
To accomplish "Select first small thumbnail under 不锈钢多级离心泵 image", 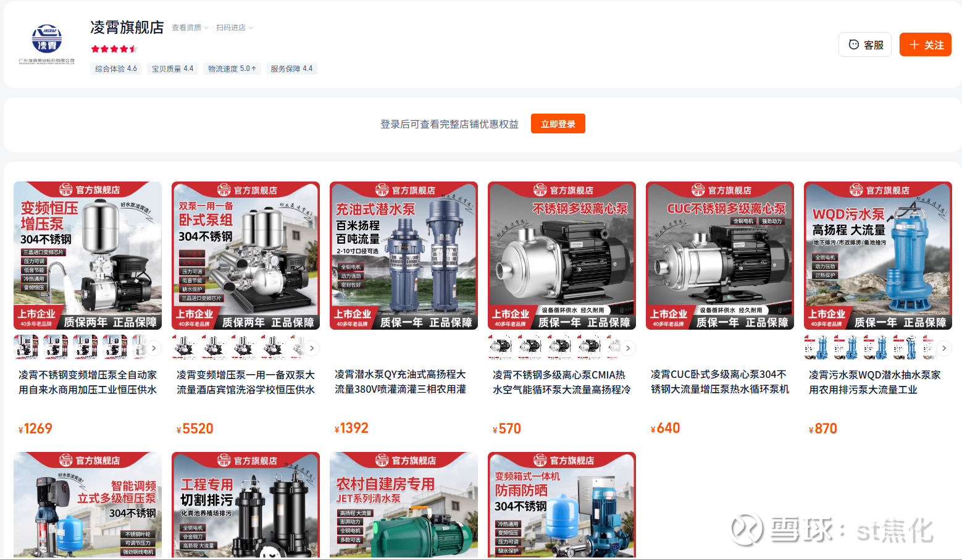I will [x=500, y=347].
